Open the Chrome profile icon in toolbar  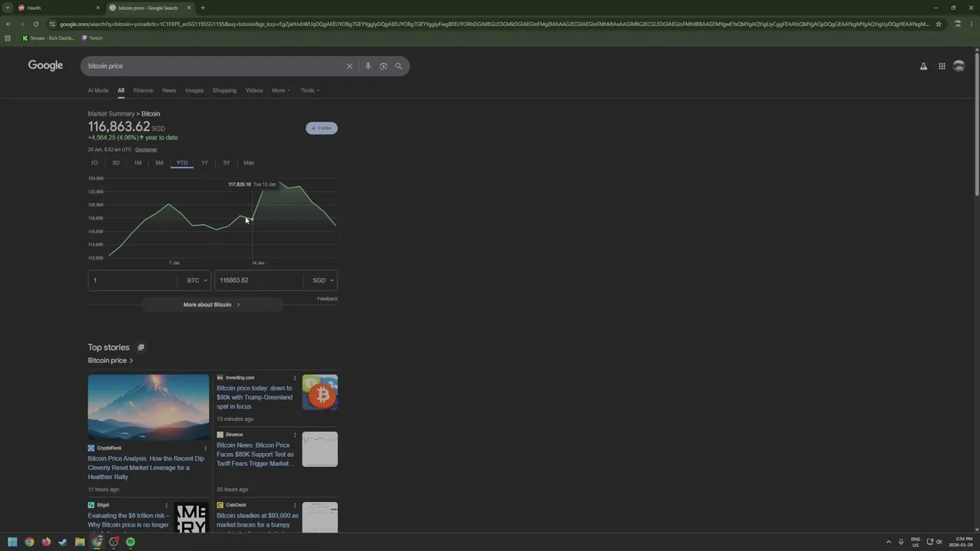point(957,24)
